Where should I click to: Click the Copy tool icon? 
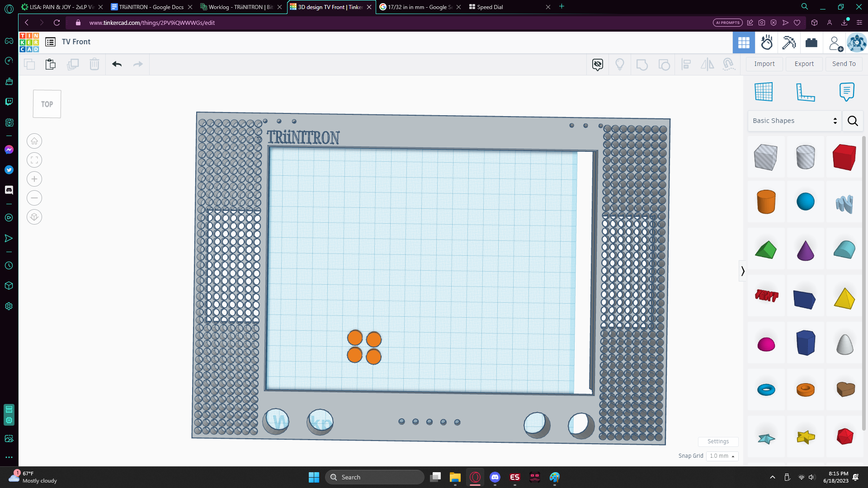click(x=29, y=64)
